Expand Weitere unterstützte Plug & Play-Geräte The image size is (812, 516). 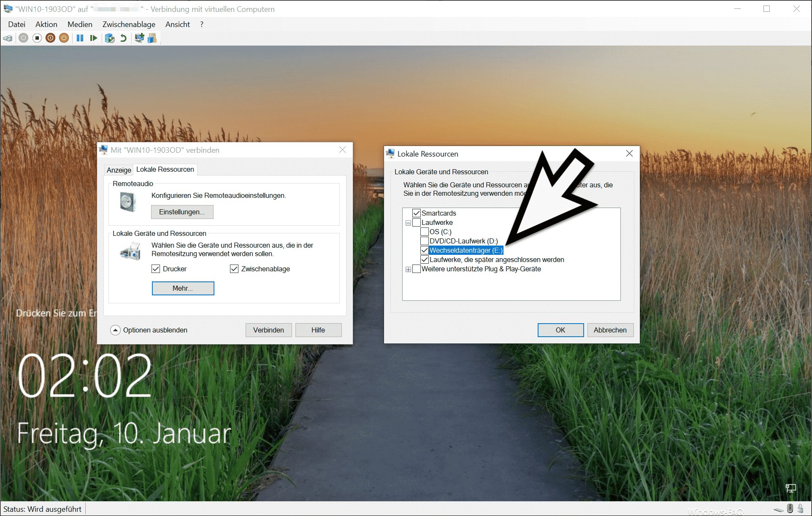coord(408,269)
